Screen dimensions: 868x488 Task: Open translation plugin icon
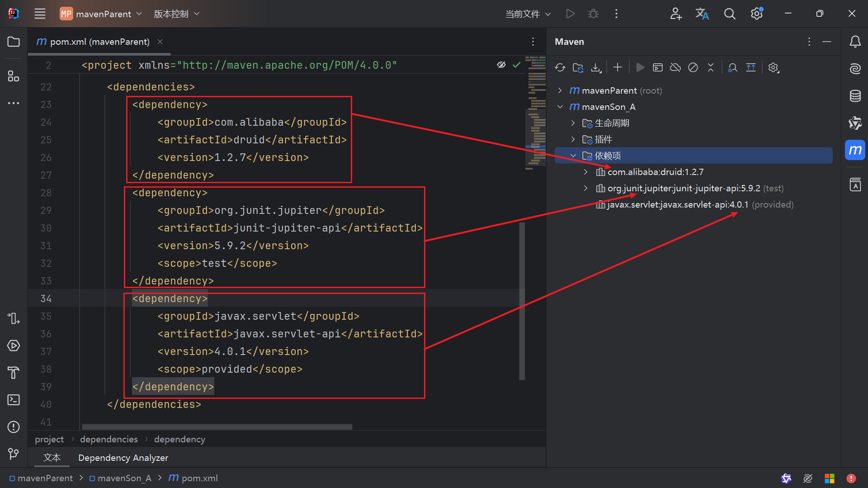[x=702, y=14]
